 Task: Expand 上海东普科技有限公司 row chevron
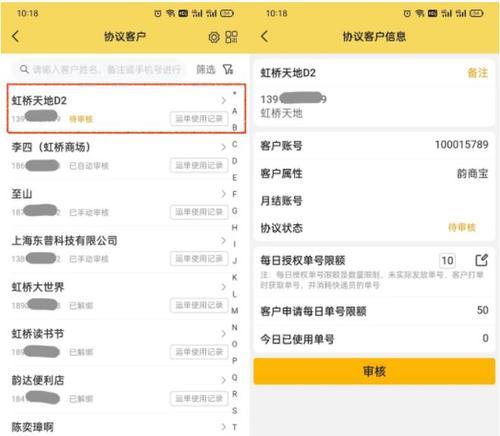pyautogui.click(x=224, y=240)
